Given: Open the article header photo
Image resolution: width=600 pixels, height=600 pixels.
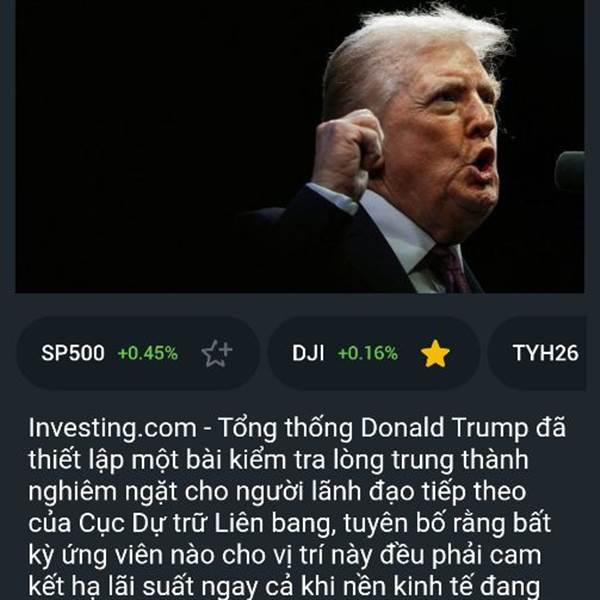Looking at the screenshot, I should (300, 147).
